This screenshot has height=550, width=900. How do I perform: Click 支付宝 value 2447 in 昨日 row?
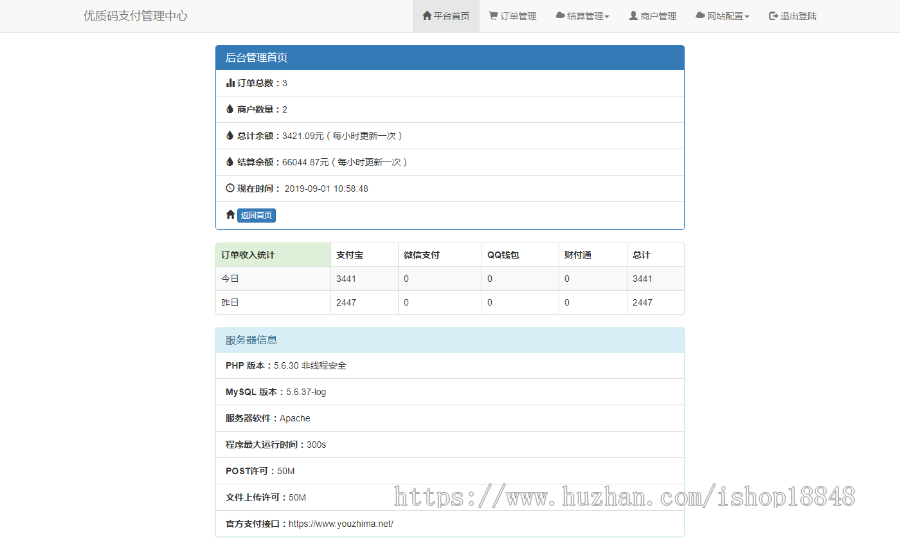[x=346, y=302]
